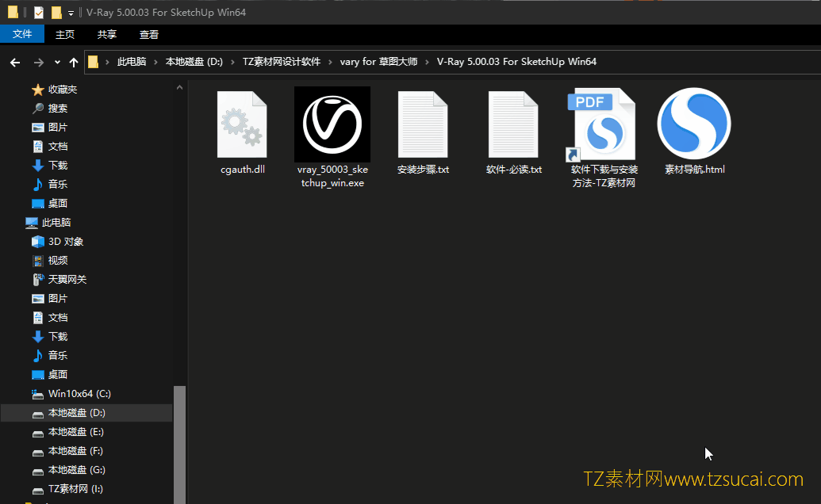Open Win10x64 (C:) drive
Viewport: 821px width, 504px height.
pyautogui.click(x=79, y=394)
